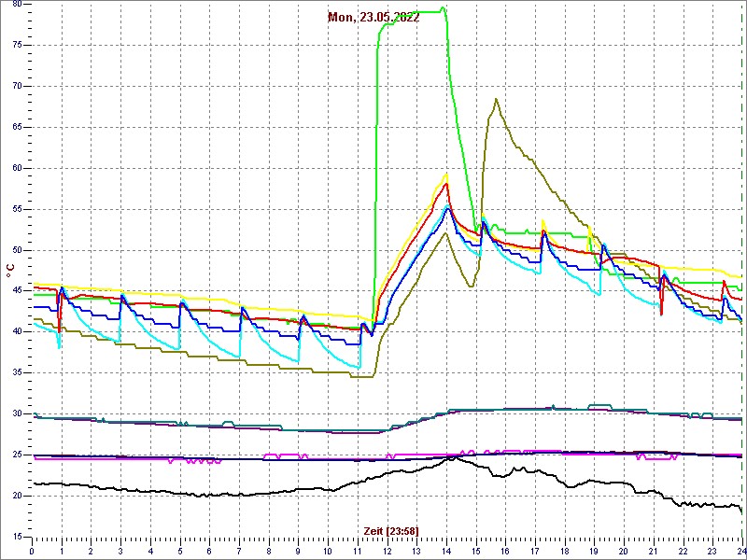747x560 pixels.
Task: Select the 60 label on the temperature axis
Action: pyautogui.click(x=17, y=168)
